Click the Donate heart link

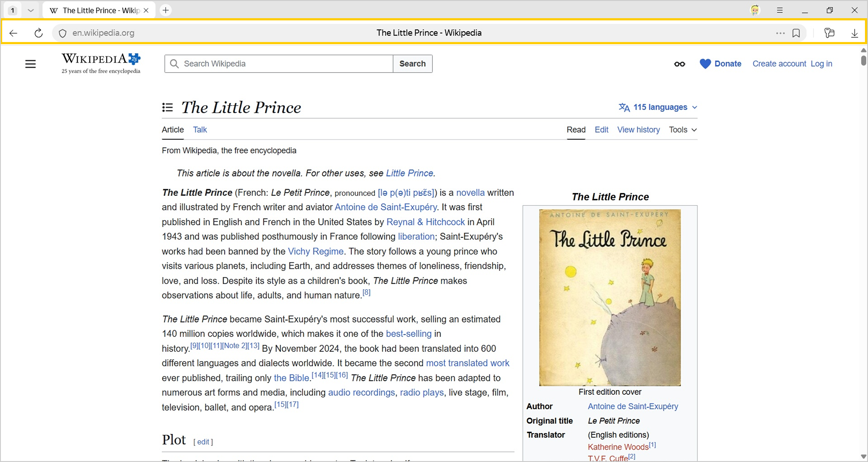pyautogui.click(x=720, y=64)
